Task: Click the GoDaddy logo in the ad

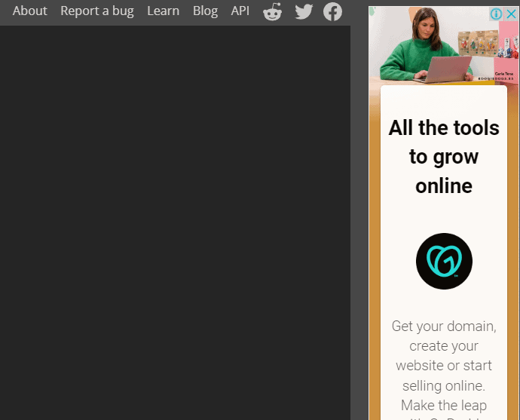Action: click(444, 261)
